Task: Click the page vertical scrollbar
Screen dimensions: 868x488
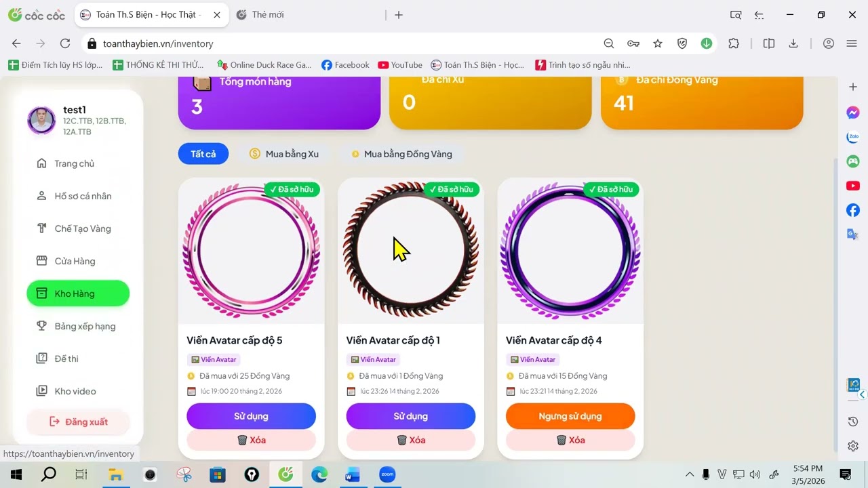Action: (835, 304)
